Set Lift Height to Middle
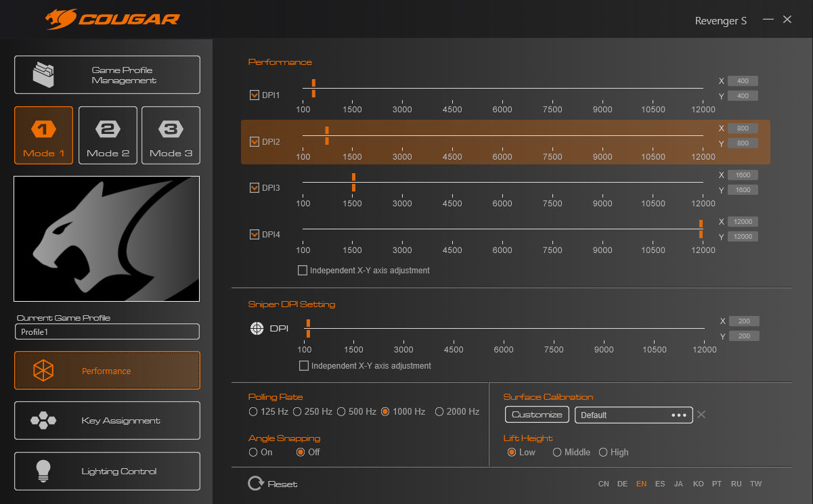Viewport: 813px width, 504px height. point(557,452)
